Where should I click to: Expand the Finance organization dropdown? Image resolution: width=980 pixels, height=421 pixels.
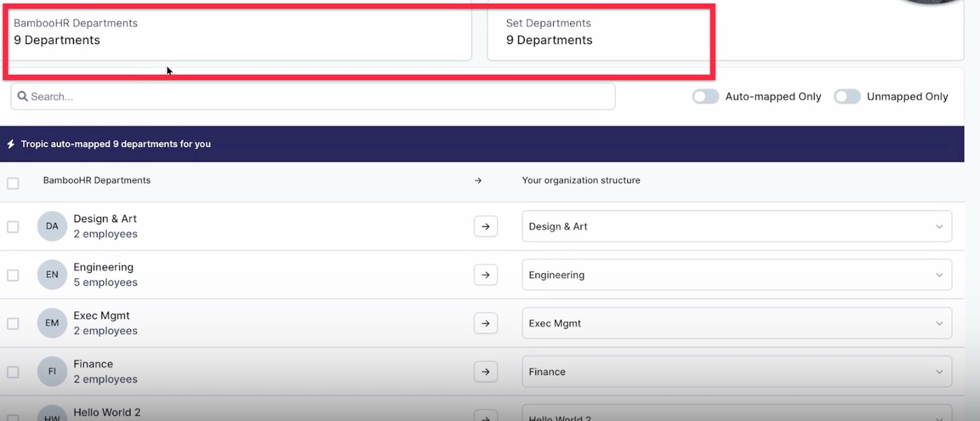tap(737, 371)
